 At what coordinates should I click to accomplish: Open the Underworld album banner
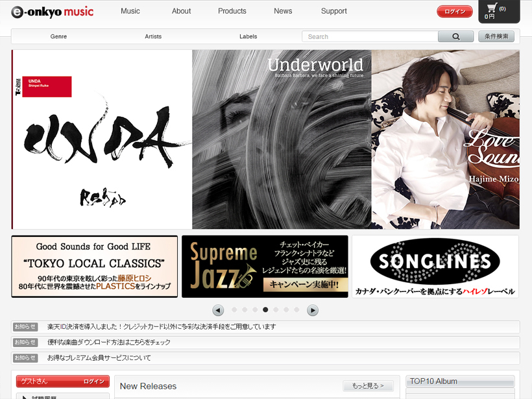(282, 139)
